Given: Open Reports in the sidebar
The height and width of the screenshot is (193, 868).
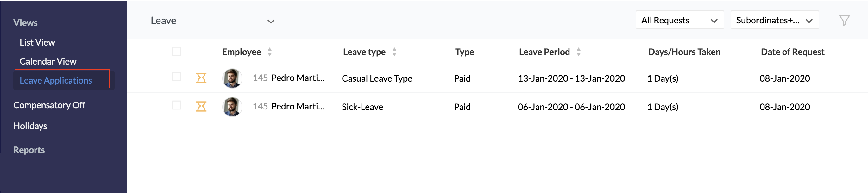Looking at the screenshot, I should (29, 150).
